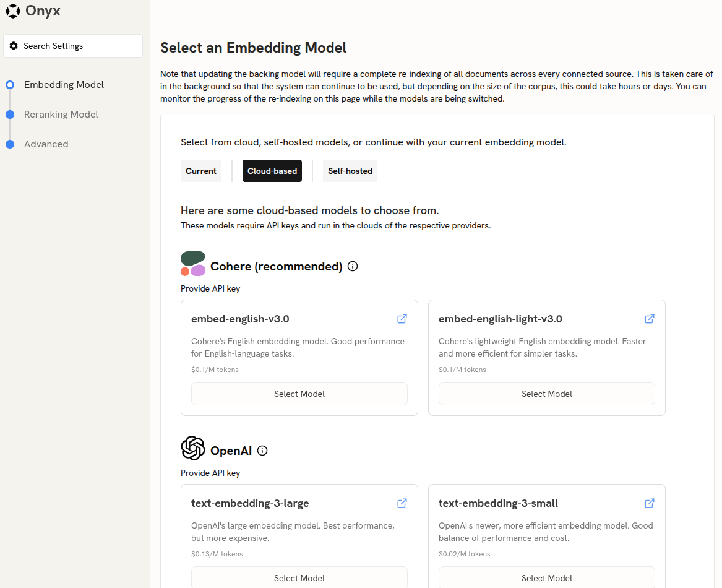Image resolution: width=722 pixels, height=588 pixels.
Task: Select Model for text-embedding-3-small
Action: pos(546,578)
